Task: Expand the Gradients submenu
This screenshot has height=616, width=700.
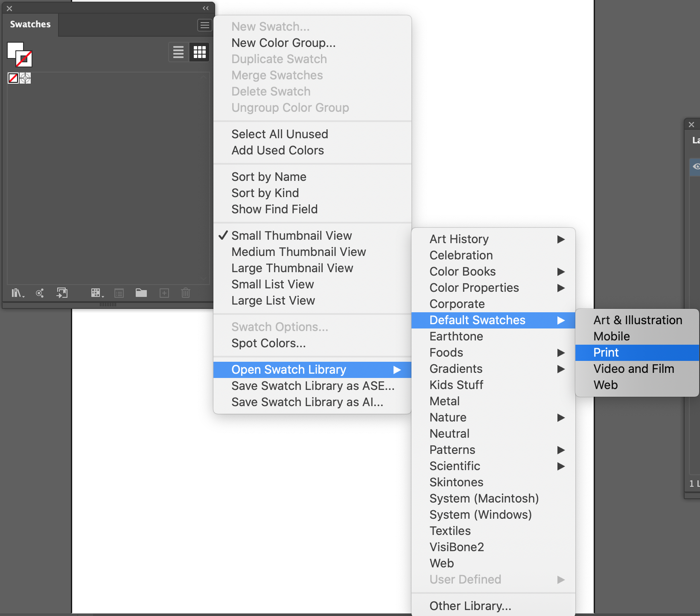Action: (x=493, y=369)
